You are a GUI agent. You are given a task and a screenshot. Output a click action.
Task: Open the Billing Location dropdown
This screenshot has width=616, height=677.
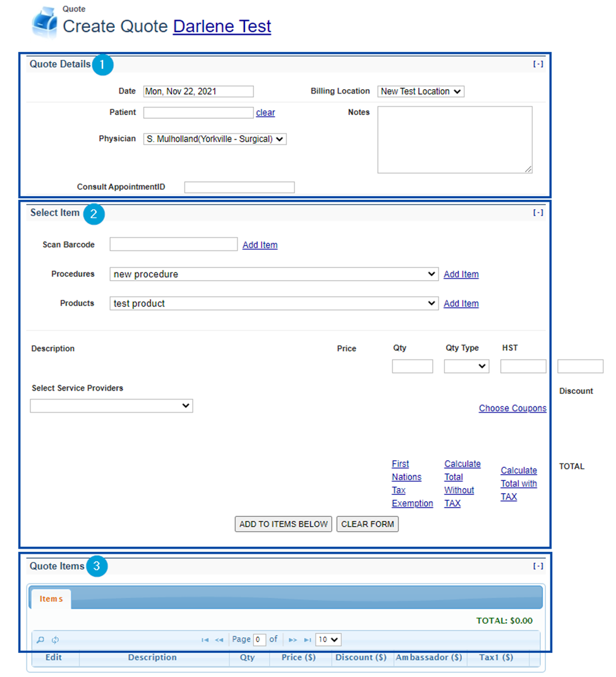[421, 92]
